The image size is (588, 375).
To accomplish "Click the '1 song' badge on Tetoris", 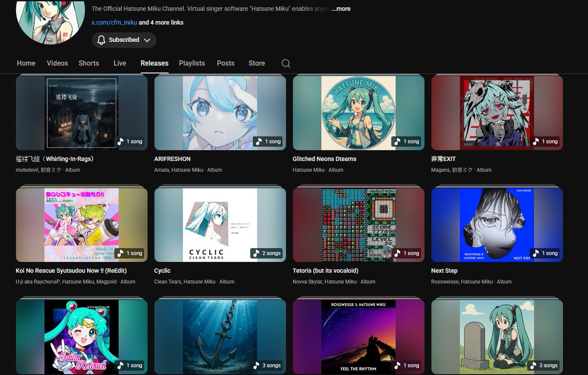I will point(407,253).
